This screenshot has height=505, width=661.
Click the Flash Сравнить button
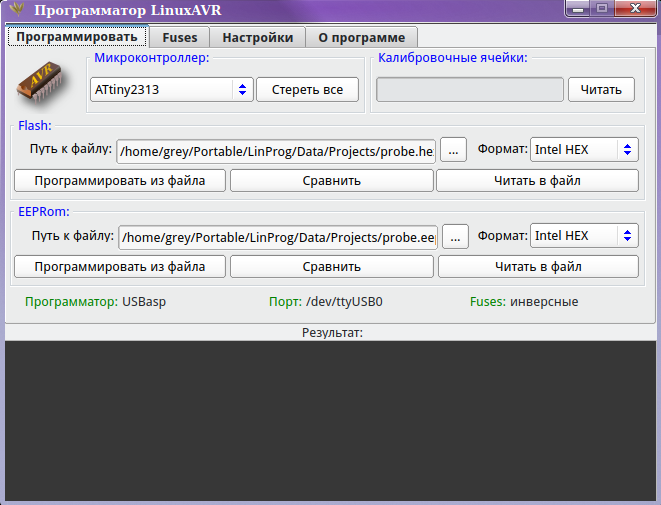pos(332,180)
